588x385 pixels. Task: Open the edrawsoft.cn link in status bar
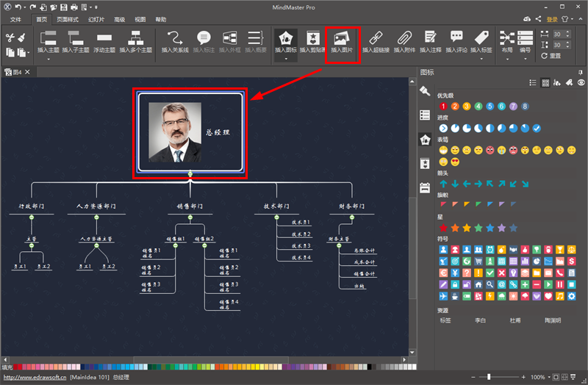[35, 377]
